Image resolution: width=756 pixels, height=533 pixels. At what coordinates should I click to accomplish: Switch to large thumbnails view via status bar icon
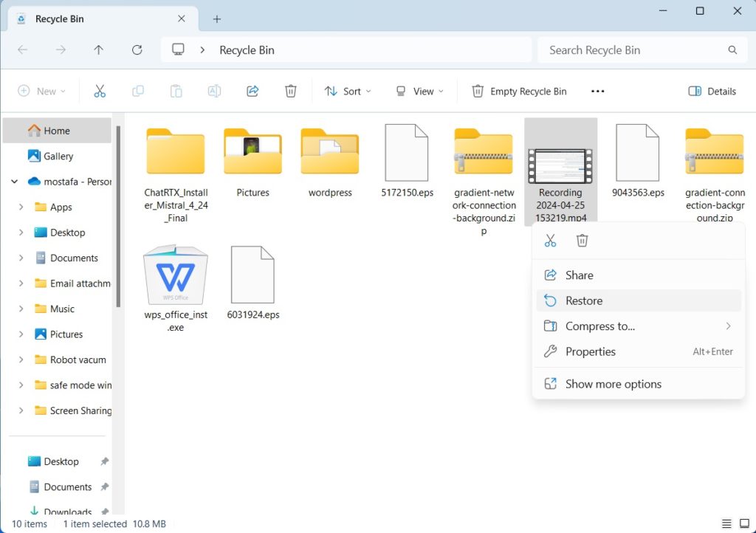click(x=745, y=523)
